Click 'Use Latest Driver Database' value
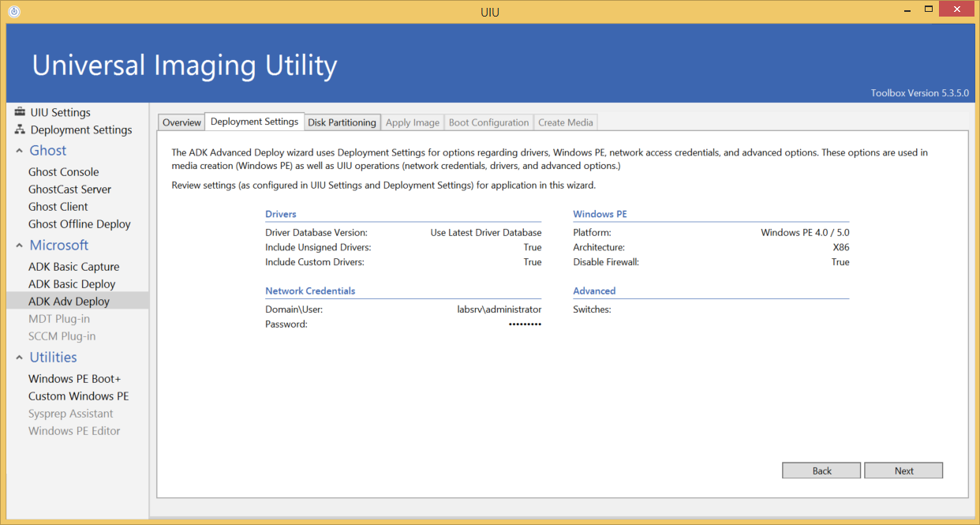The image size is (980, 525). (x=486, y=233)
